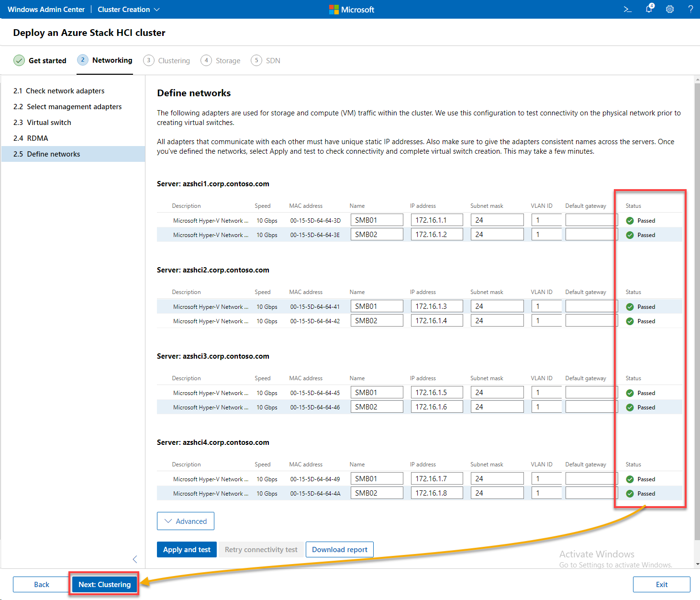Edit VLAN ID field for 172.16.1.4
This screenshot has height=600, width=700.
pos(546,321)
